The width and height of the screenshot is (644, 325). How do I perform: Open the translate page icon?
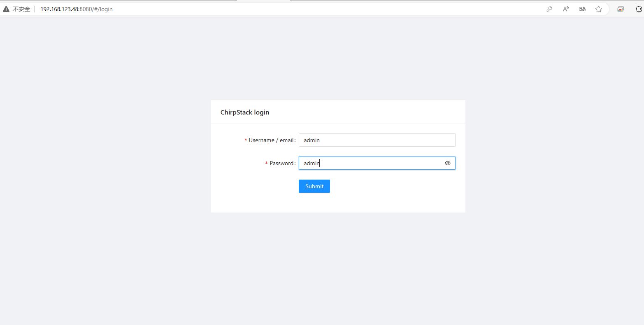click(582, 9)
